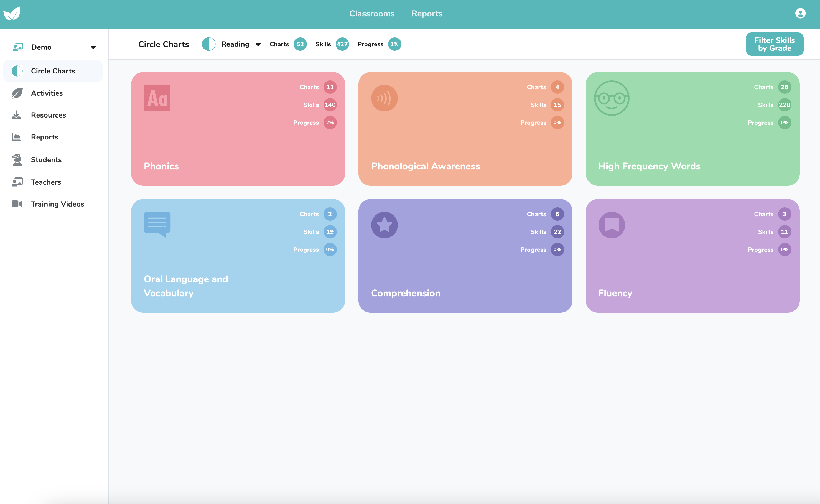820x504 pixels.
Task: Click the header Progress 1% badge
Action: pos(394,44)
